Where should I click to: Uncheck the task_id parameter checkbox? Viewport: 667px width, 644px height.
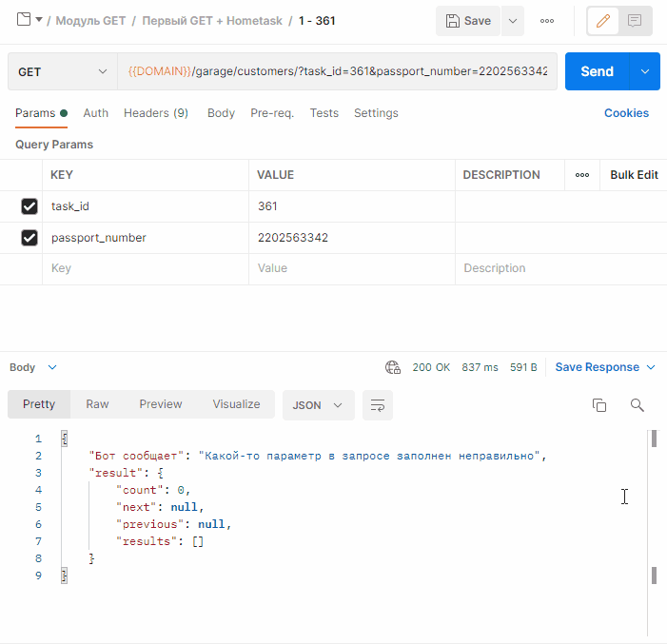point(29,206)
